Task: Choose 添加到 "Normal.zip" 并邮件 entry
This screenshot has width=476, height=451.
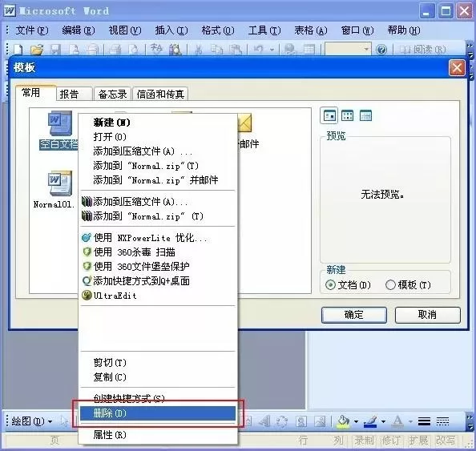Action: coord(158,180)
